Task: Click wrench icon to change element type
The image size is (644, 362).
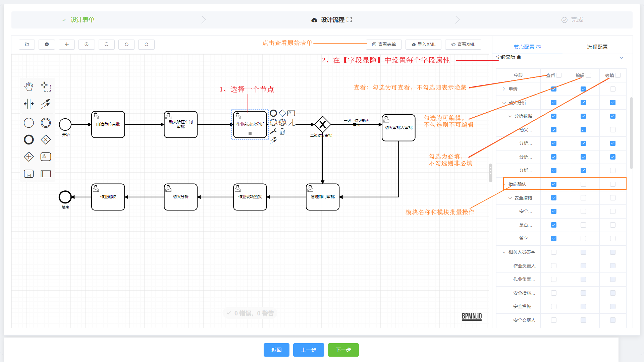Action: click(273, 131)
